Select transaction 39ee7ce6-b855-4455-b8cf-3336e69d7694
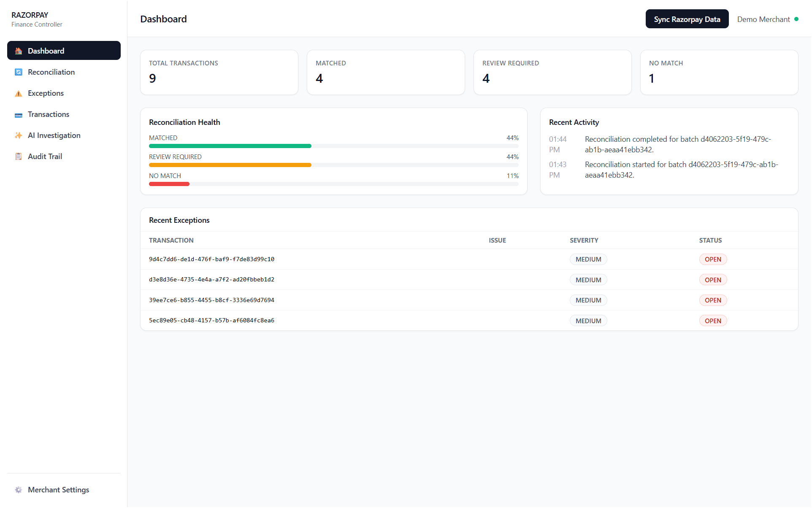The image size is (812, 508). [211, 300]
